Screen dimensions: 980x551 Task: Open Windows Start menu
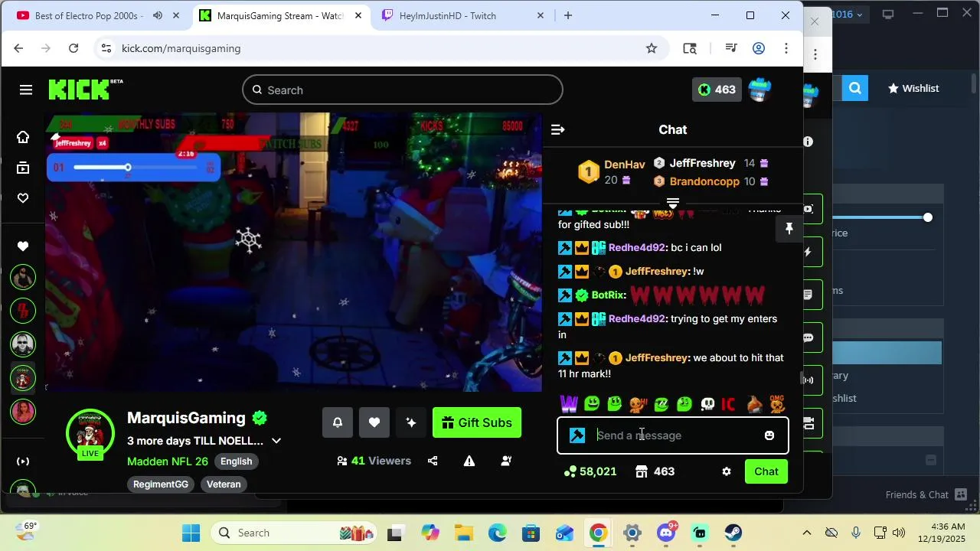click(191, 533)
